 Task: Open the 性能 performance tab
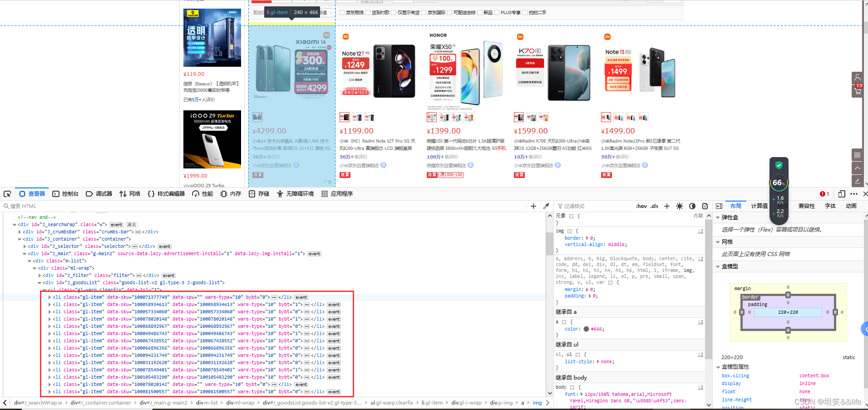click(x=202, y=194)
